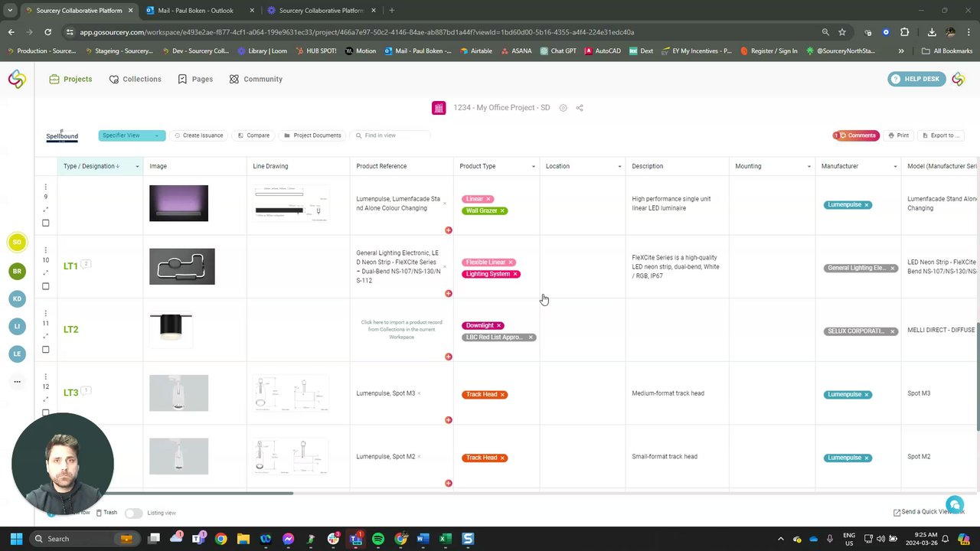Open the Trash
Screen dimensions: 980x551
(106, 513)
